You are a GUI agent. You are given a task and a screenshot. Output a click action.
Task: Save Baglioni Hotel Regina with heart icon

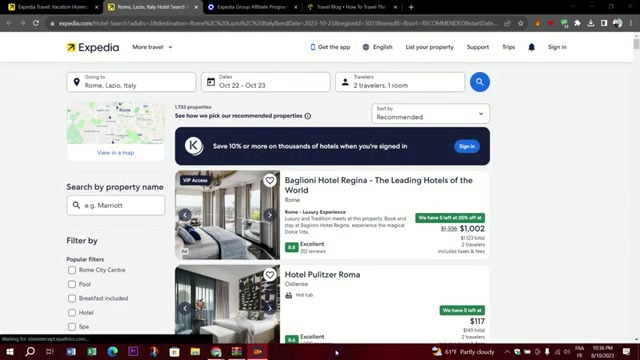point(270,180)
